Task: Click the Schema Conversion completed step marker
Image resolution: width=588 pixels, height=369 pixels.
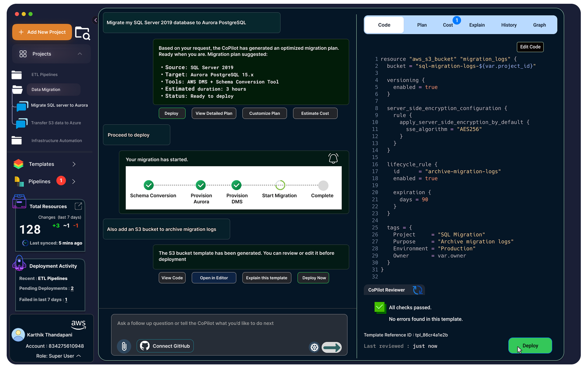Action: coord(149,185)
